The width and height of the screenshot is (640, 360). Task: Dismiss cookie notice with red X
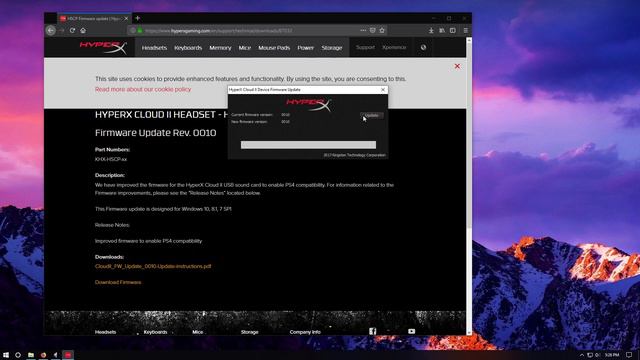pos(457,66)
